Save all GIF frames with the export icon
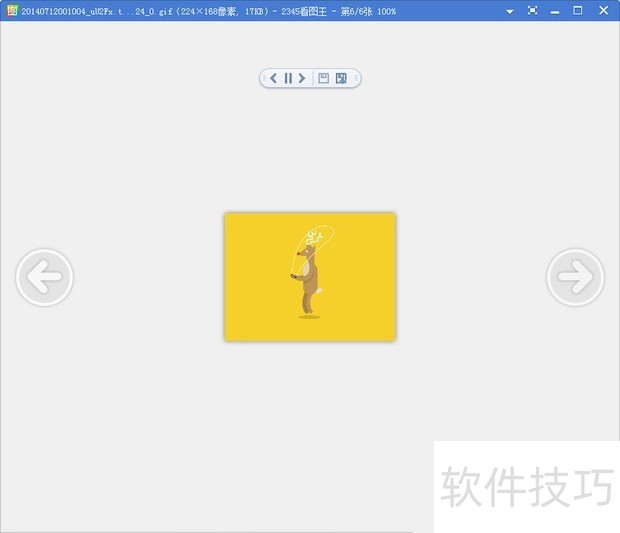This screenshot has height=533, width=620. click(342, 78)
